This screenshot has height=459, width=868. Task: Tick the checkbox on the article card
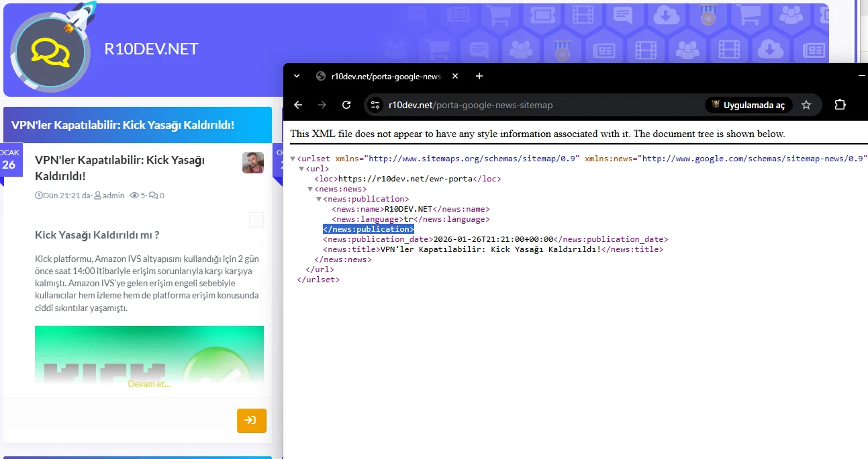(256, 220)
